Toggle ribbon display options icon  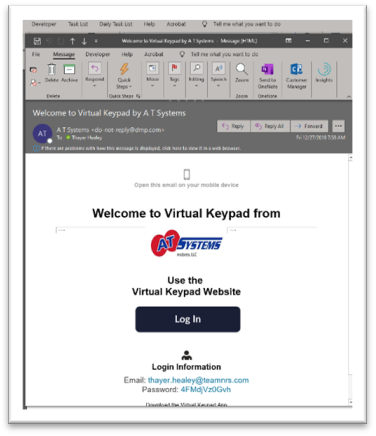289,41
